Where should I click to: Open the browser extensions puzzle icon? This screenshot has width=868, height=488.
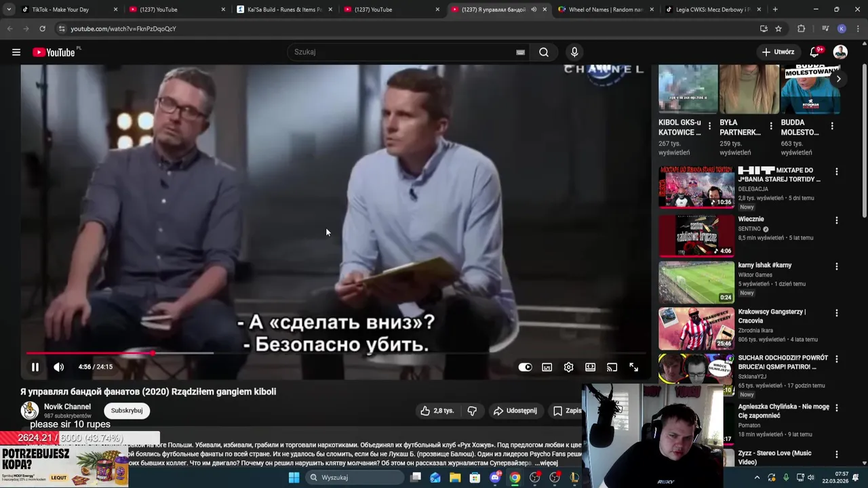(x=801, y=28)
